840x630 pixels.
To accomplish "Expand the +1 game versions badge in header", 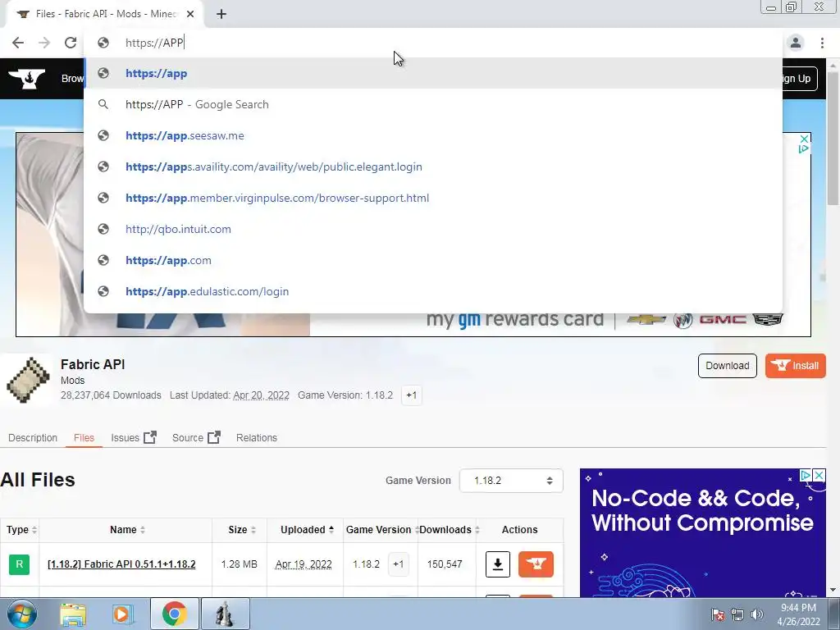I will pos(412,395).
